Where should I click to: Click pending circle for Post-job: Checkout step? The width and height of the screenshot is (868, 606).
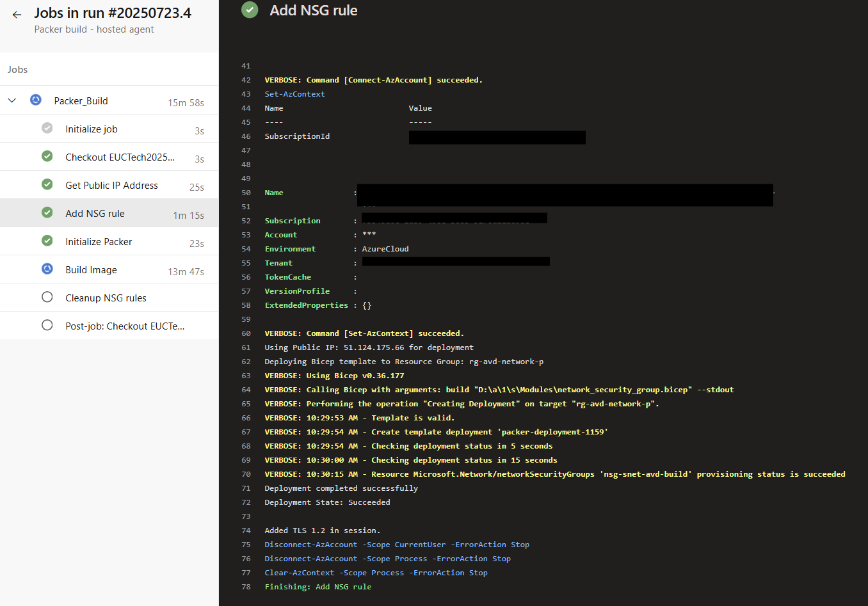click(x=47, y=325)
